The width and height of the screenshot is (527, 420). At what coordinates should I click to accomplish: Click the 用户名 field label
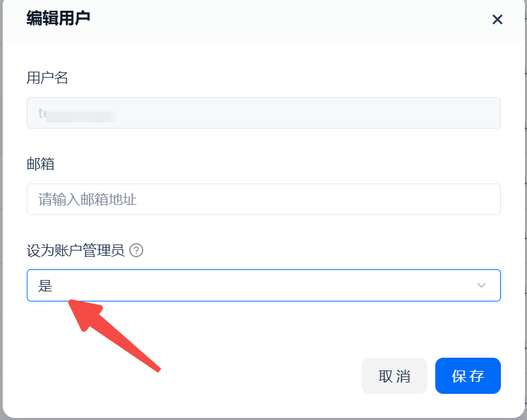click(48, 78)
